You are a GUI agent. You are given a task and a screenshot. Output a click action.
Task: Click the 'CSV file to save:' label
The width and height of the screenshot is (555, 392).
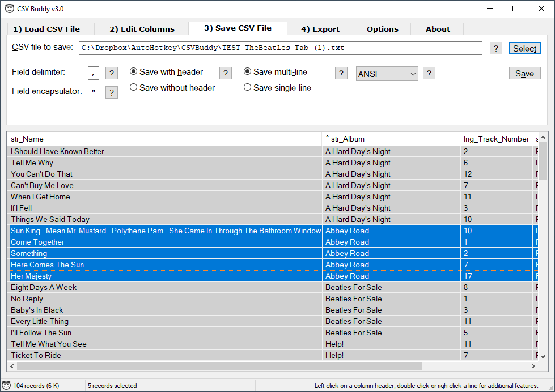point(43,47)
